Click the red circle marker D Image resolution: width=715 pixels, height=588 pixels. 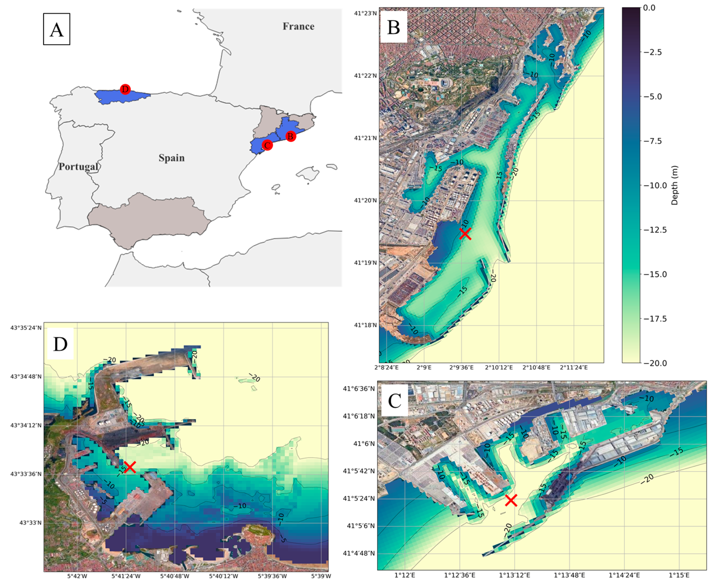tap(125, 89)
